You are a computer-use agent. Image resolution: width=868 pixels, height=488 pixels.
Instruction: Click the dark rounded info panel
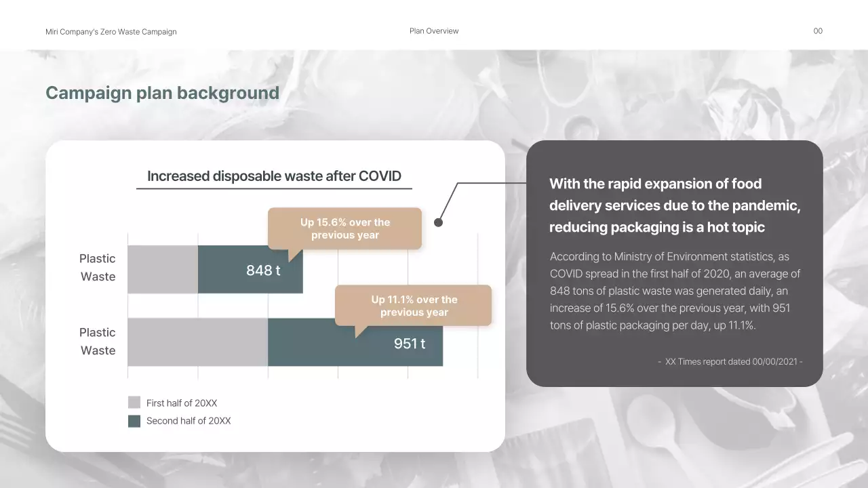click(675, 264)
